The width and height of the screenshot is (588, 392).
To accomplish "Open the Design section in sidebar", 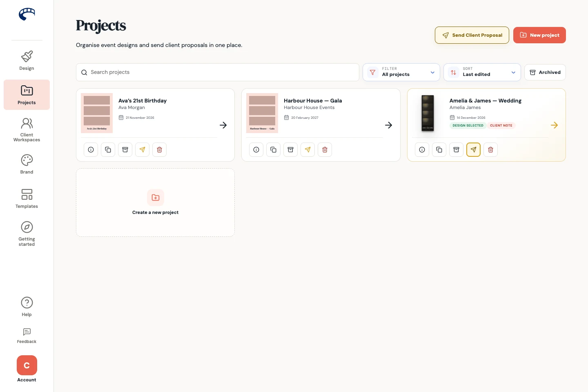I will tap(27, 60).
